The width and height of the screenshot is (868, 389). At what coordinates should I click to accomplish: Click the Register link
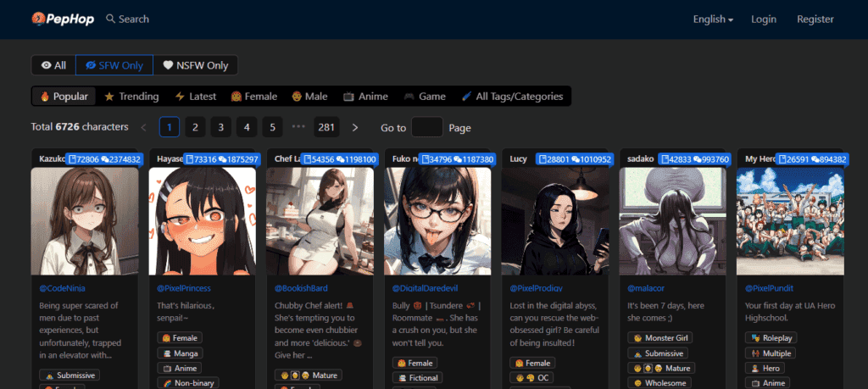pos(815,19)
